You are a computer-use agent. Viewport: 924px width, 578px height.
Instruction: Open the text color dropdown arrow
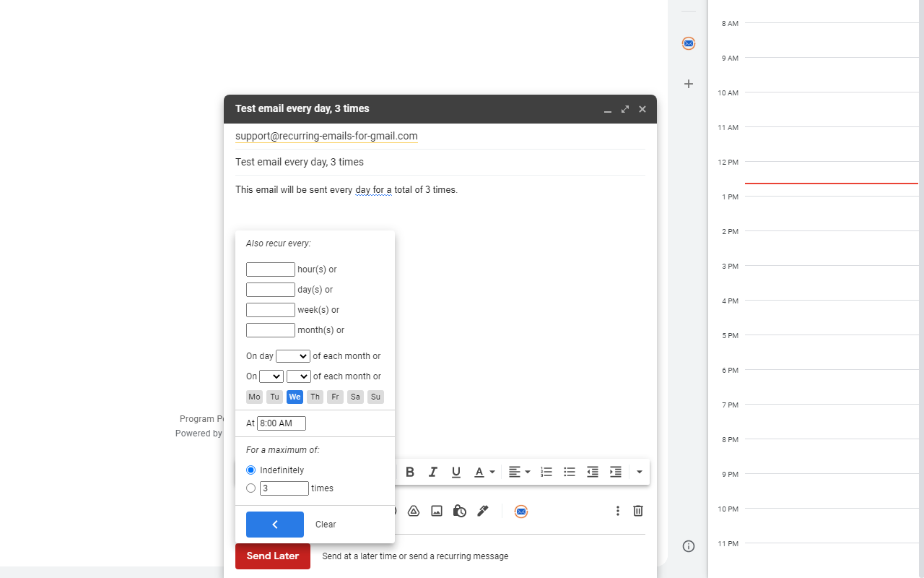(491, 472)
